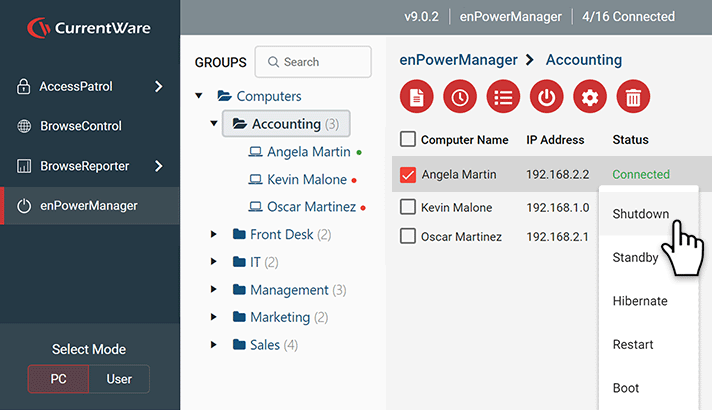Check the Kevin Malone row checkbox
Viewport: 712px width, 410px height.
(x=408, y=207)
